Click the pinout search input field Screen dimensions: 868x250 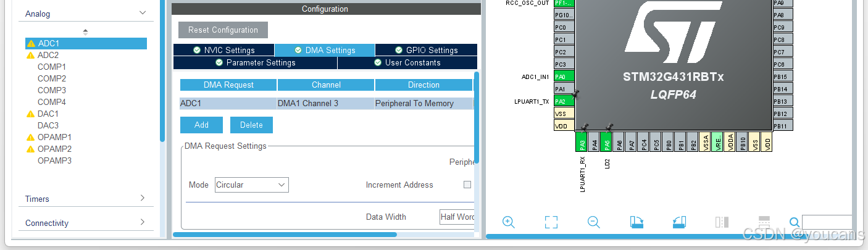pyautogui.click(x=827, y=222)
